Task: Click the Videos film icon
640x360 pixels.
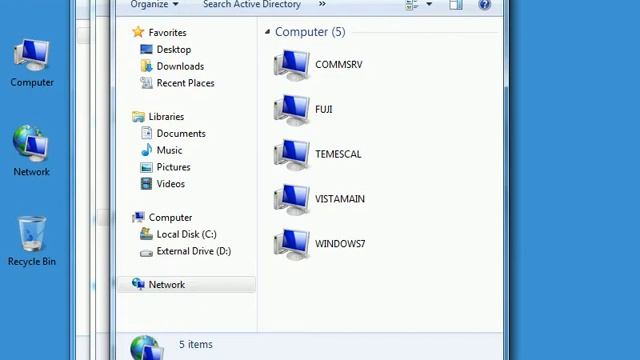Action: [146, 184]
